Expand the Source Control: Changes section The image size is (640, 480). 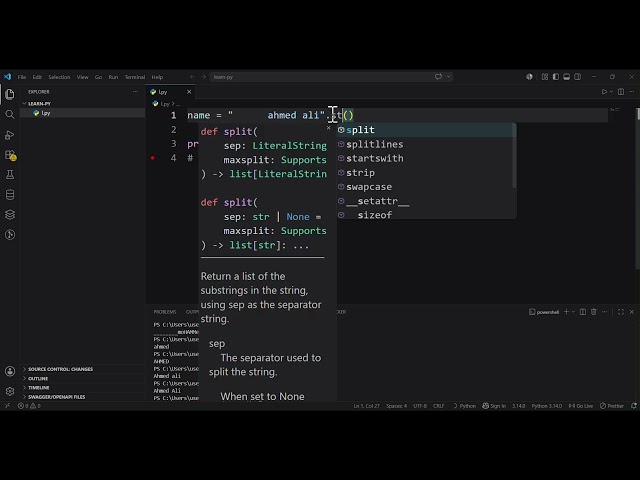click(x=60, y=369)
